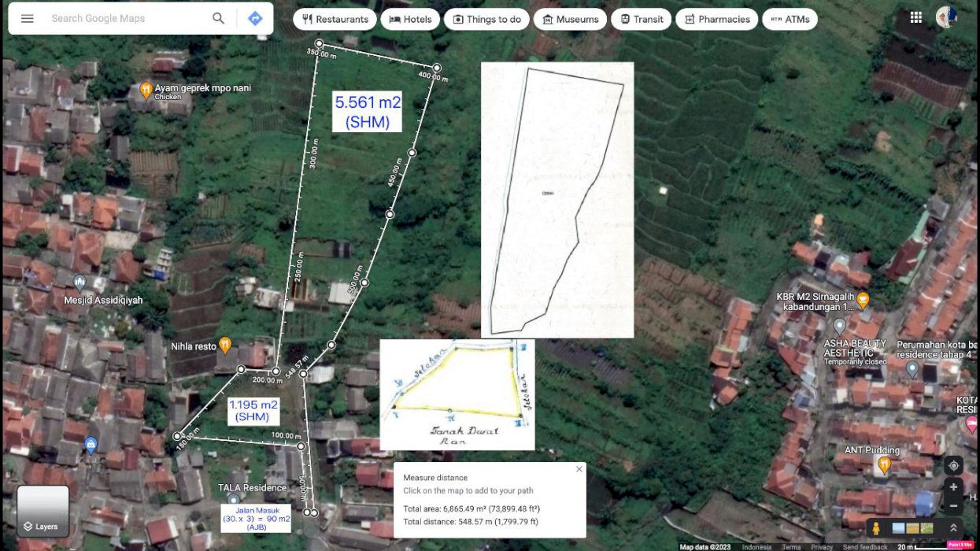Viewport: 980px width, 551px height.
Task: Open the hamburger main menu
Action: 28,19
